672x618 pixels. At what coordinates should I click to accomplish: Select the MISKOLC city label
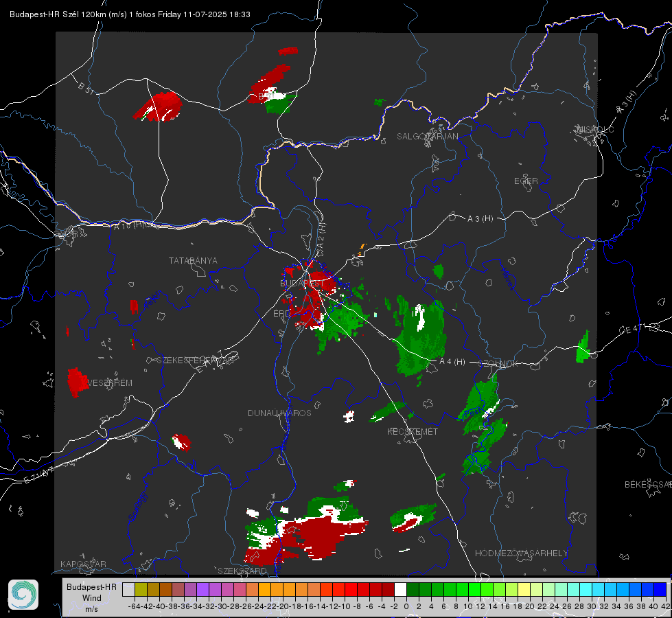(x=595, y=129)
